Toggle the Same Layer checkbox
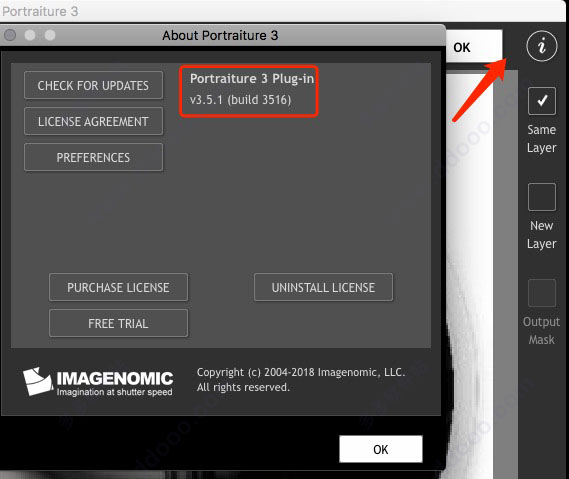The image size is (569, 479). point(541,101)
